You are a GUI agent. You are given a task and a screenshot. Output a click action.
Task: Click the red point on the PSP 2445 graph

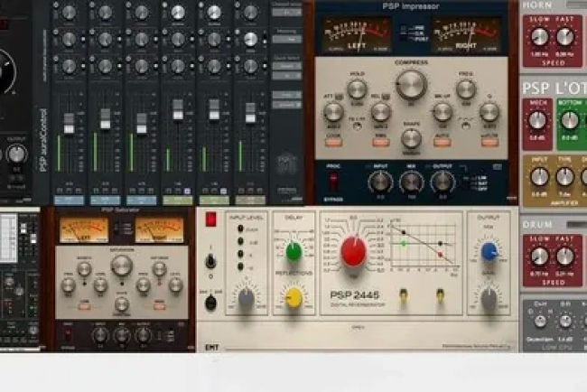pos(441,255)
